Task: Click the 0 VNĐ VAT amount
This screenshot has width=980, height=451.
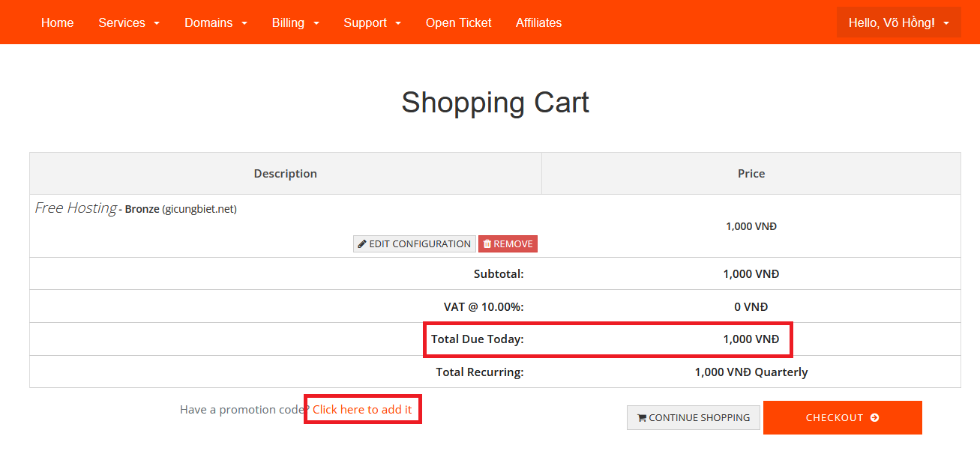Action: click(751, 306)
